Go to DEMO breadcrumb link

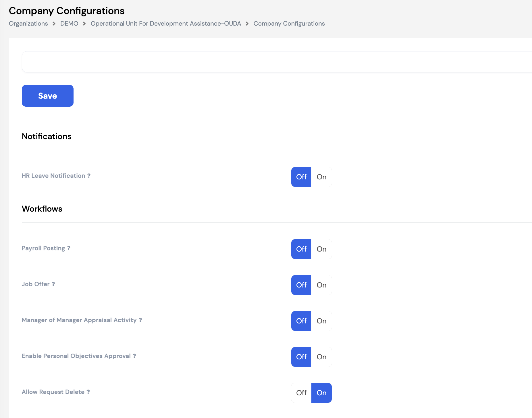[x=69, y=24]
